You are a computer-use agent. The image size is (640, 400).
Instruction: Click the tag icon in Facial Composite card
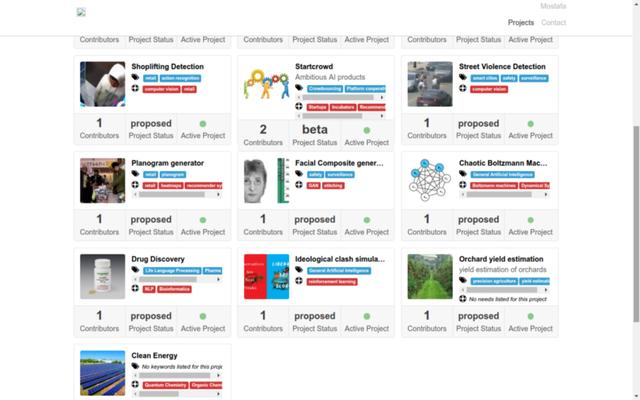tap(300, 174)
